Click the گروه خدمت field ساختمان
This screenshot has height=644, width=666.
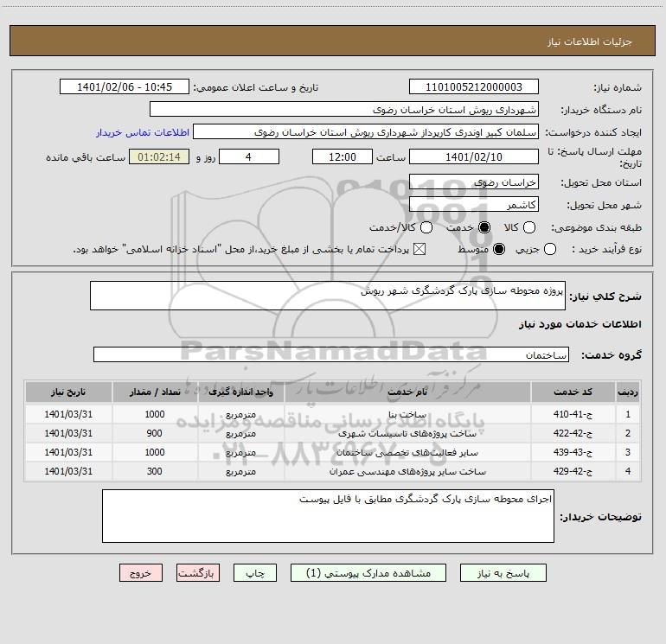pos(331,354)
